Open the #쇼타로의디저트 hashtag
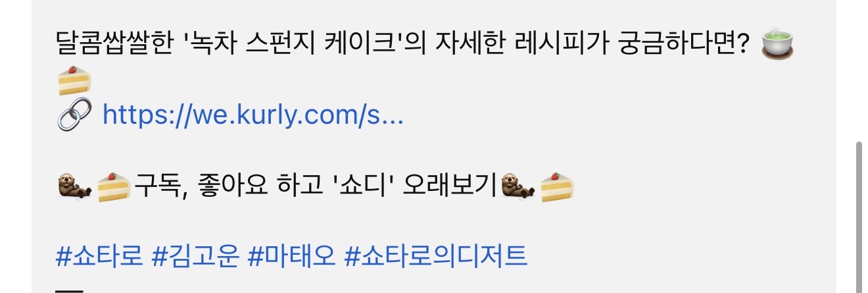This screenshot has height=293, width=868. 435,255
